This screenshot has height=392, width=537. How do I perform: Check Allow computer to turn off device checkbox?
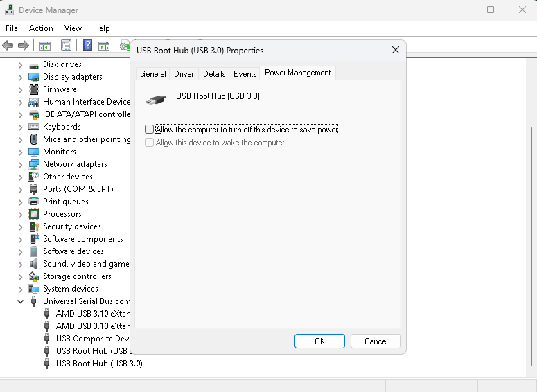click(x=149, y=129)
